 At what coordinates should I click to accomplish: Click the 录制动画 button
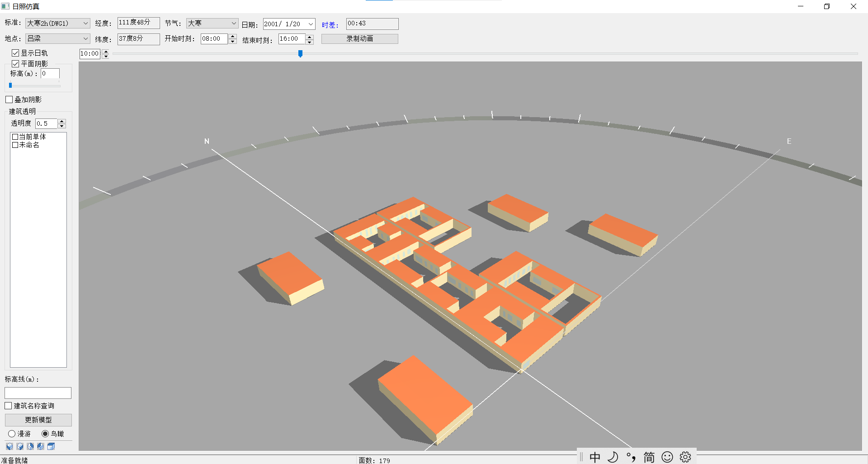click(359, 39)
